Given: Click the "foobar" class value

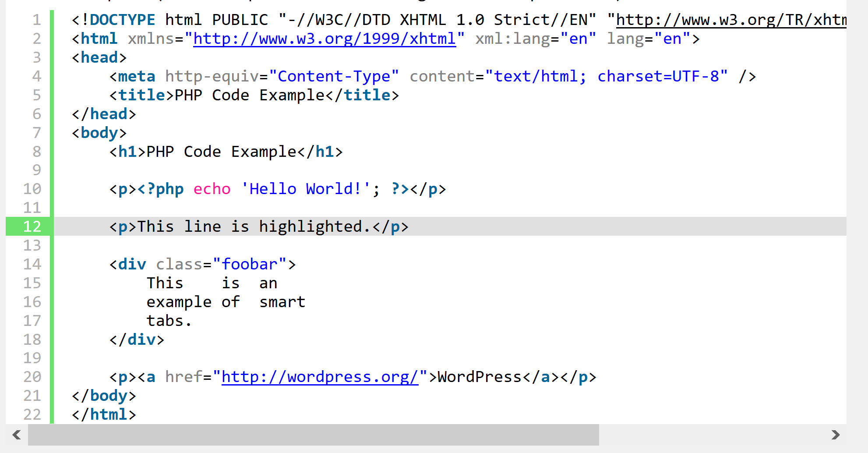Looking at the screenshot, I should coord(249,264).
